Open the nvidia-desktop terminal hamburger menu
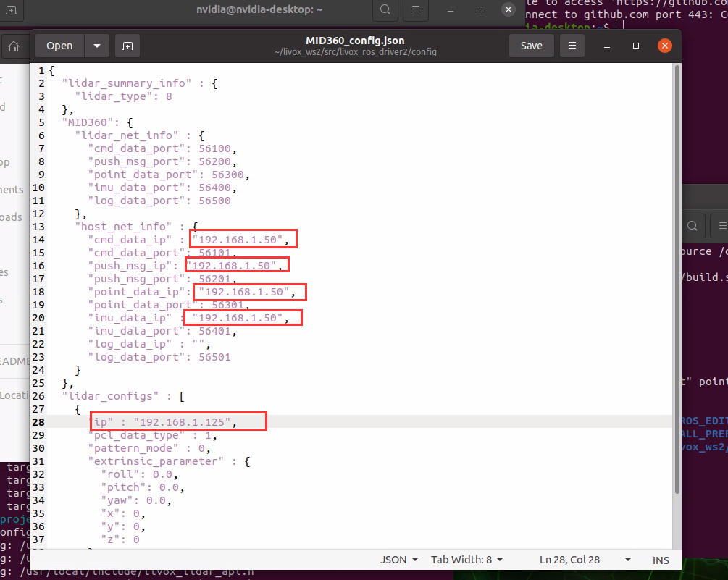The image size is (728, 580). click(416, 9)
